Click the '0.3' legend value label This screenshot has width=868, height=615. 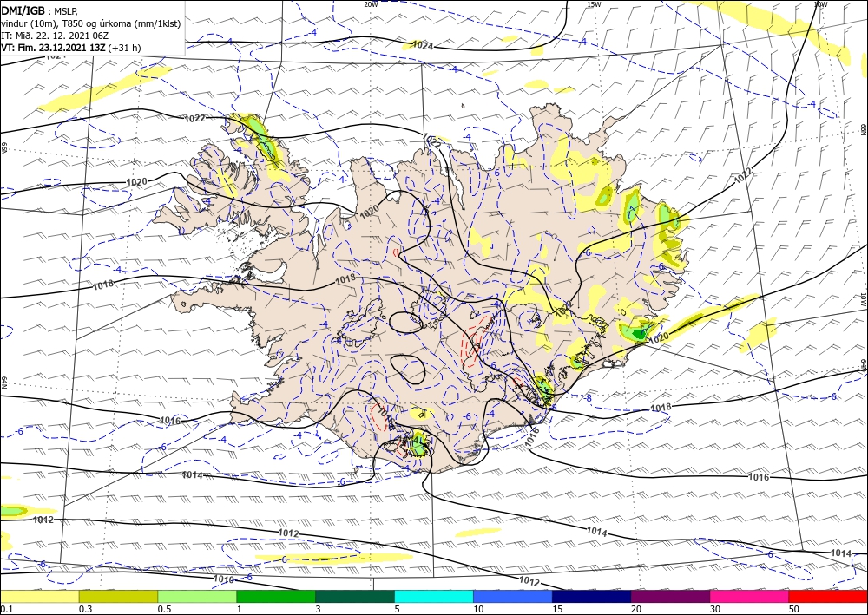[x=85, y=610]
